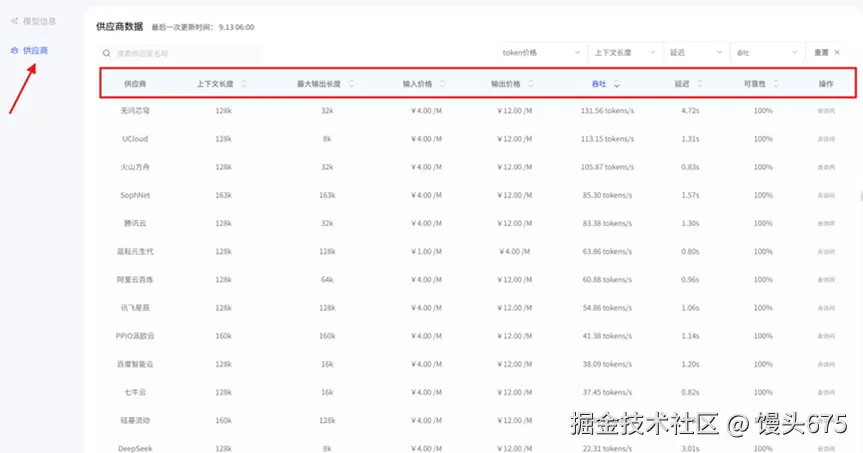This screenshot has height=453, width=863.
Task: Click the ¥1.00 /M input price
Action: [x=426, y=252]
